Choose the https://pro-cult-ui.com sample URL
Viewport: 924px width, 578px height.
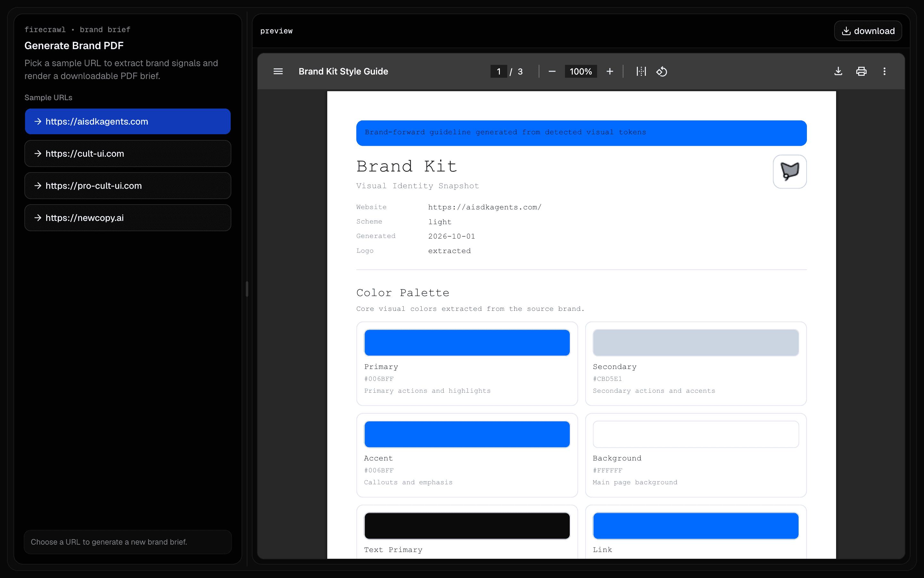(x=128, y=186)
